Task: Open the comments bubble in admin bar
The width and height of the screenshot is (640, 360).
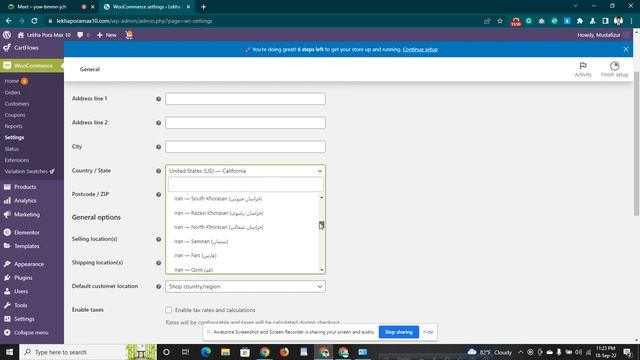Action: click(80, 35)
